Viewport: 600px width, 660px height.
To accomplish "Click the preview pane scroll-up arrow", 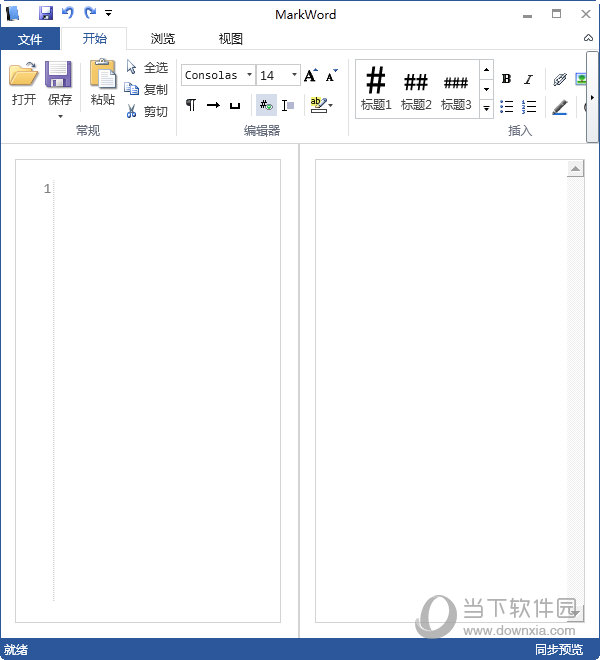I will tap(575, 169).
